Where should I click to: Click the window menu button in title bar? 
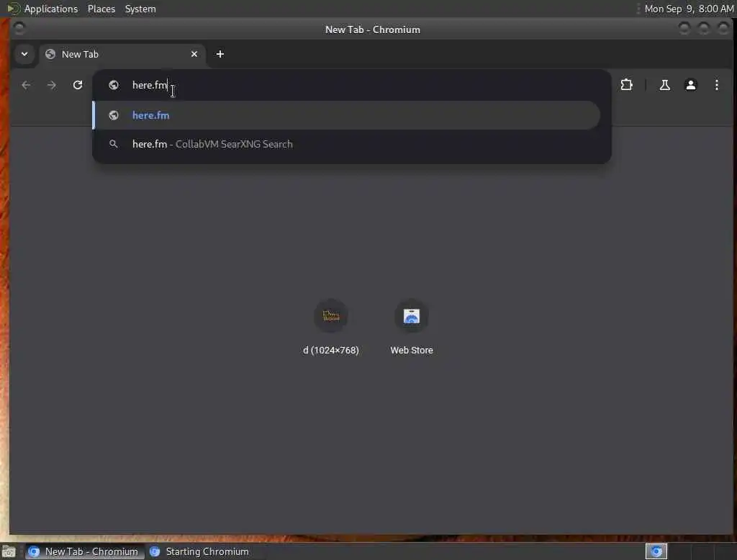19,30
